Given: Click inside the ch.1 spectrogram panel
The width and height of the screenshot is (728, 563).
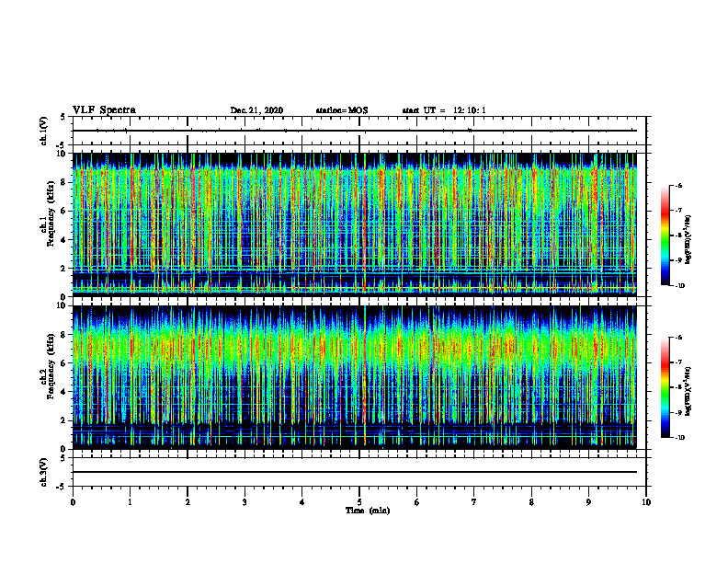Looking at the screenshot, I should point(354,224).
